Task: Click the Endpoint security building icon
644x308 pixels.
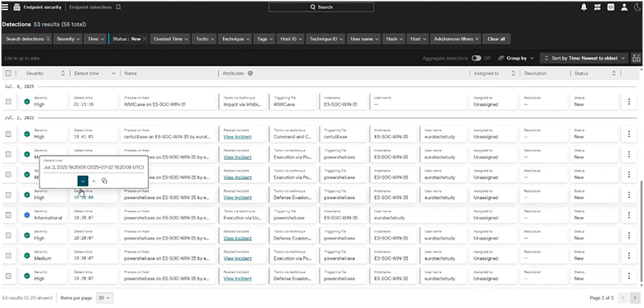Action: click(x=17, y=7)
